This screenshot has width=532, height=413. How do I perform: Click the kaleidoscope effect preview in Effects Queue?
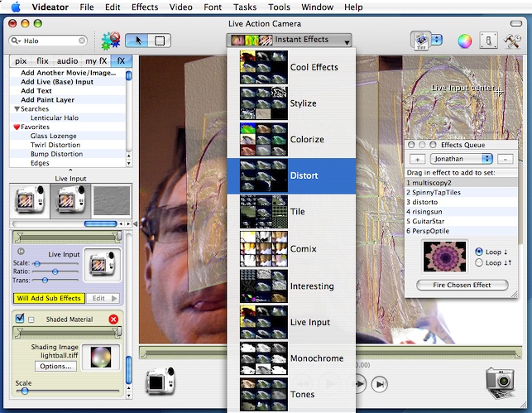click(x=444, y=257)
